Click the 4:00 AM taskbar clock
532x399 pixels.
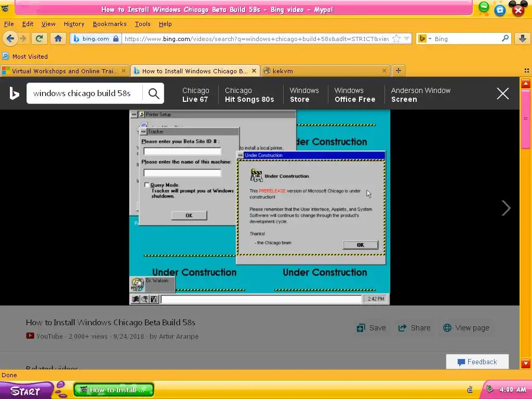(513, 390)
